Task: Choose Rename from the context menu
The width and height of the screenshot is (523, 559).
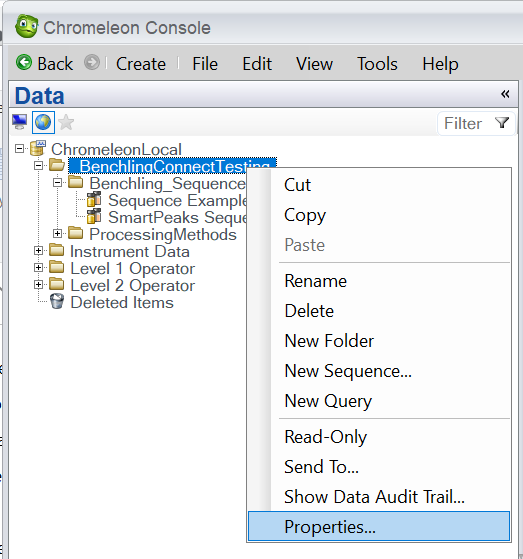Action: (x=379, y=281)
